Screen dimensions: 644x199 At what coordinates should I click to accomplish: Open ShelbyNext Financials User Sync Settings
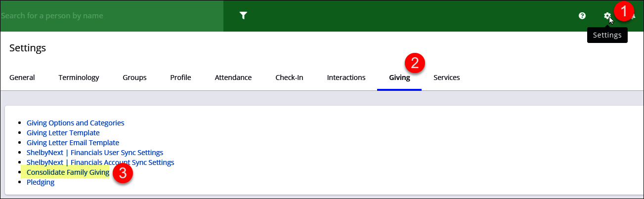(x=94, y=153)
